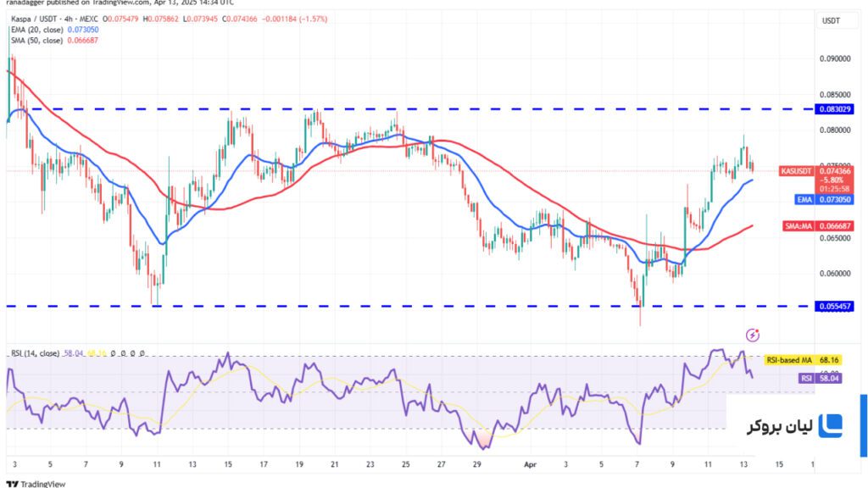Click the blue EMA axis tag
Viewport: 868px width, 488px height.
pyautogui.click(x=804, y=200)
